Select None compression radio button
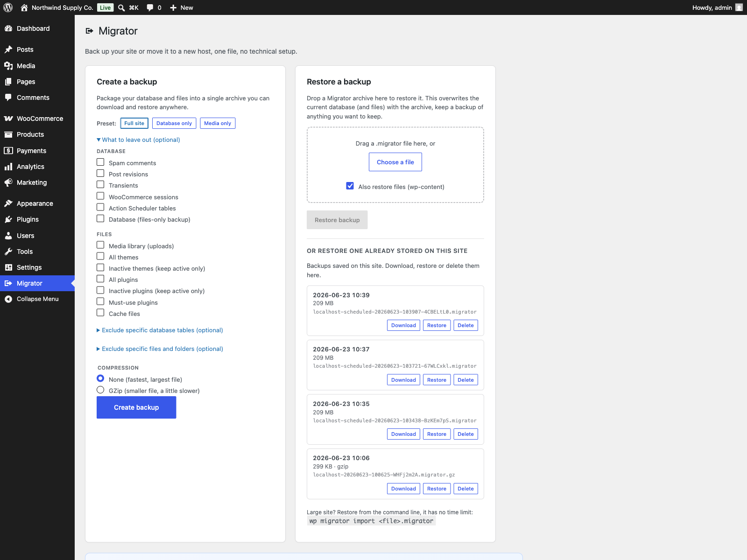 click(100, 378)
